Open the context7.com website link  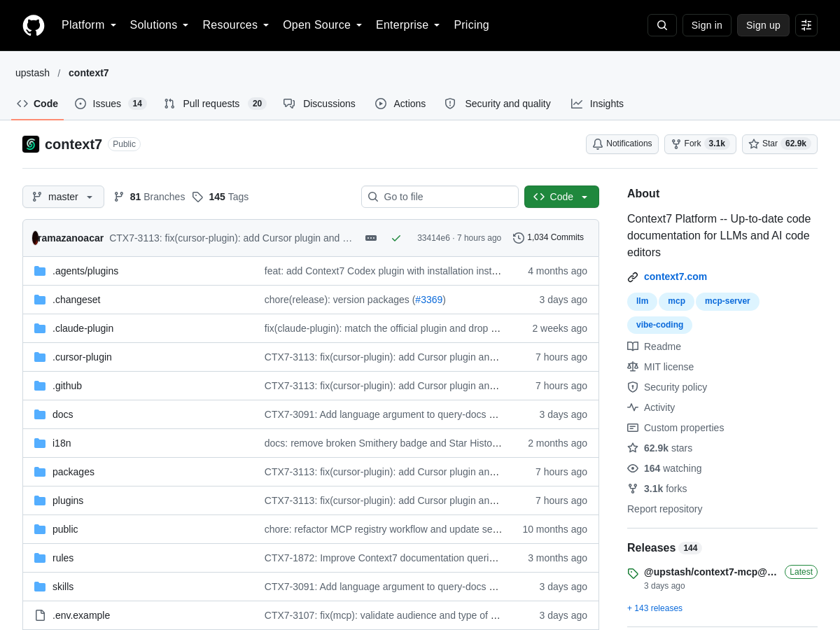[x=675, y=276]
